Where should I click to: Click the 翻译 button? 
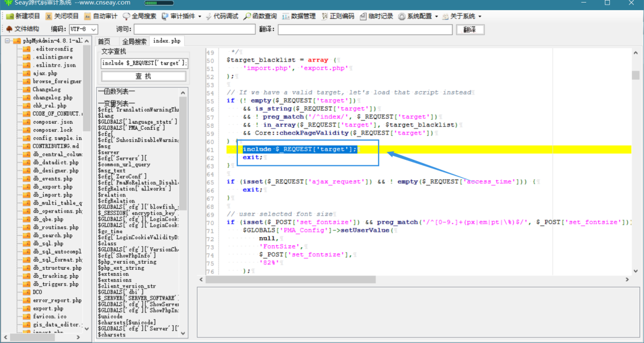click(x=470, y=30)
